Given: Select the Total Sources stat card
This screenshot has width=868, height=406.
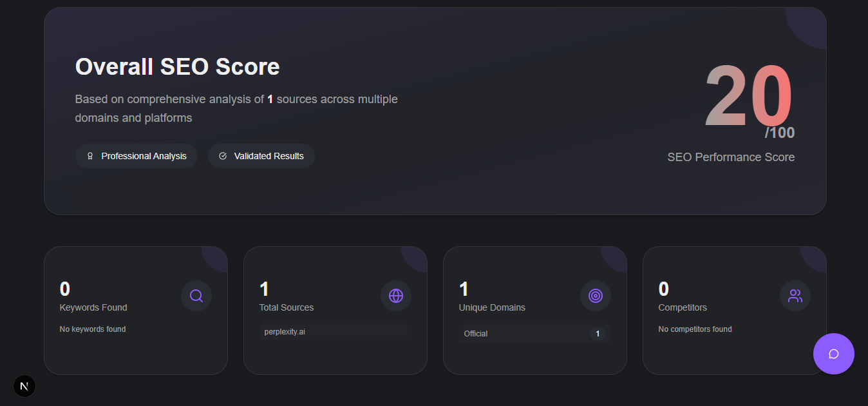Looking at the screenshot, I should coord(335,310).
